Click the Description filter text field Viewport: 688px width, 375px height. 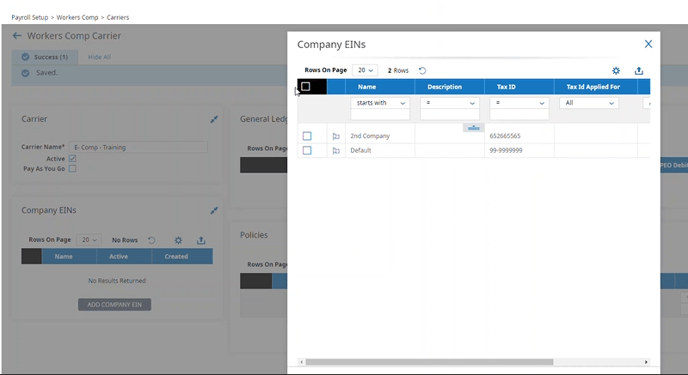(450, 114)
